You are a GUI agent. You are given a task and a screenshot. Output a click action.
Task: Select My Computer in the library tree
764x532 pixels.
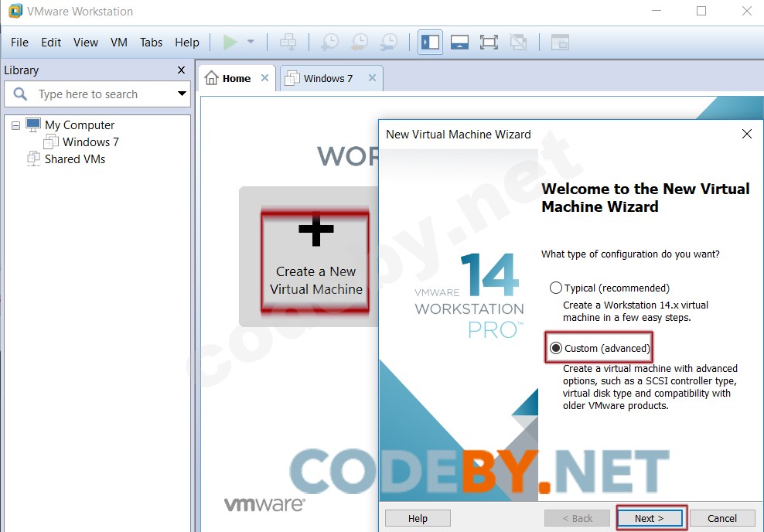pyautogui.click(x=80, y=125)
